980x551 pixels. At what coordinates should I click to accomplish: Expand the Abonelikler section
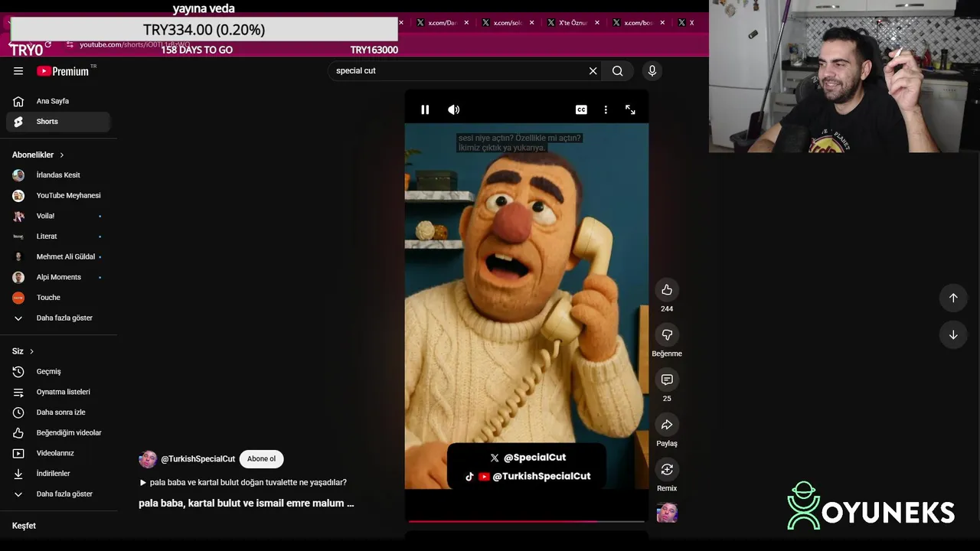[38, 155]
